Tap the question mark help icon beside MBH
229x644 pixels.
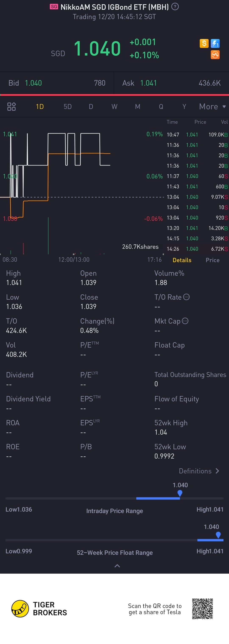175,7
